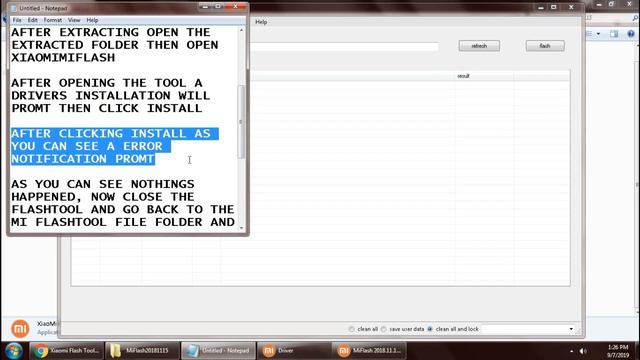Open Explorer's view options dropdown arrow
Image resolution: width=640 pixels, height=360 pixels.
(x=598, y=34)
